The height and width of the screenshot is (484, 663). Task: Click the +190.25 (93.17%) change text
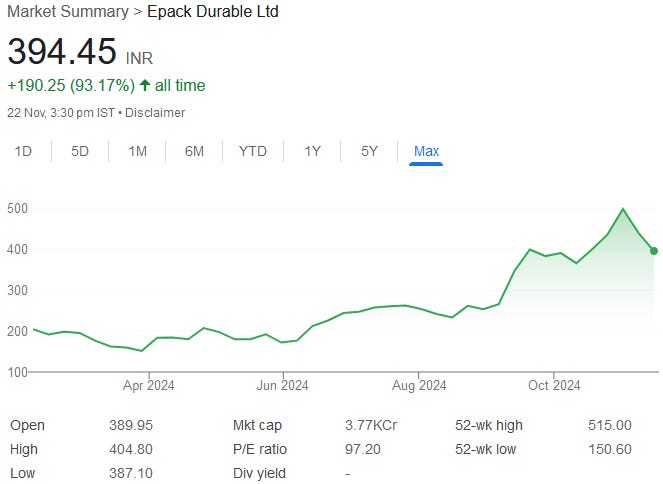(x=71, y=85)
